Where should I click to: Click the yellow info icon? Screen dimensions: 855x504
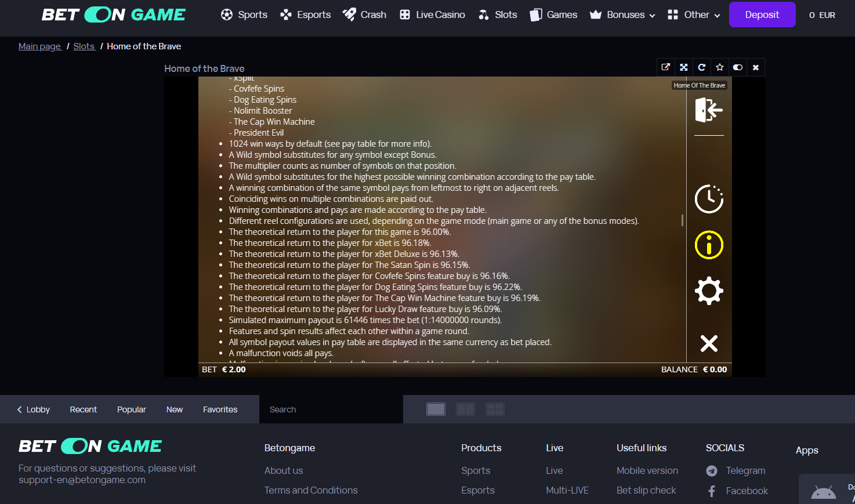[709, 245]
